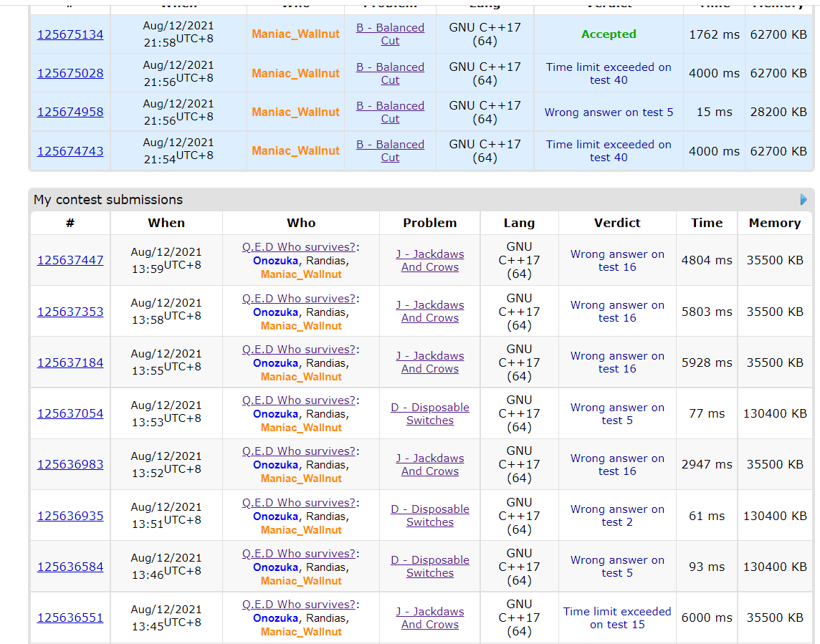Open submission 125674743
This screenshot has height=644, width=820.
point(70,151)
